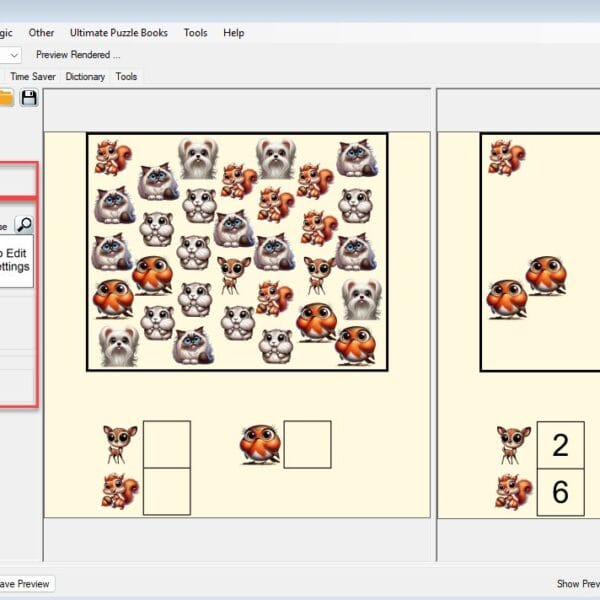
Task: Click the magnifying glass browse icon
Action: point(24,225)
